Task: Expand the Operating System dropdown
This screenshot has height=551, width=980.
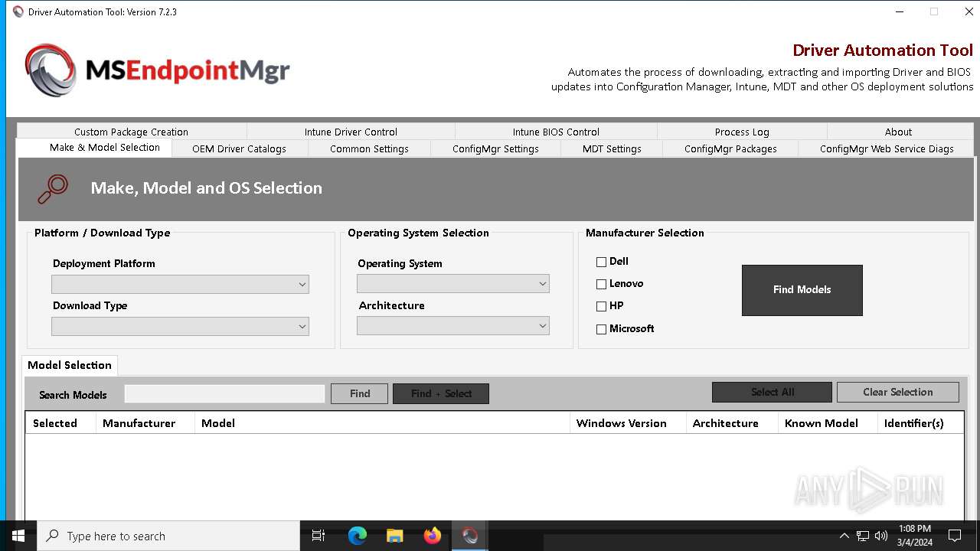Action: click(453, 283)
